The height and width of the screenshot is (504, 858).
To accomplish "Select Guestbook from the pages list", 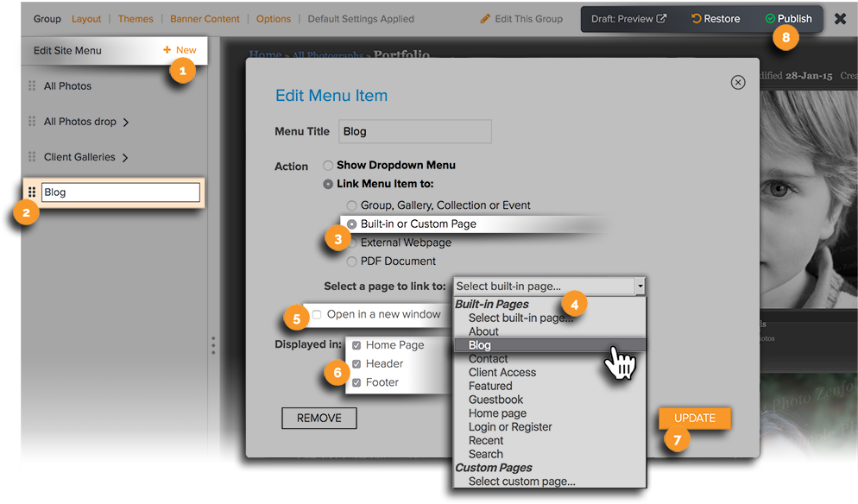I will click(x=495, y=400).
